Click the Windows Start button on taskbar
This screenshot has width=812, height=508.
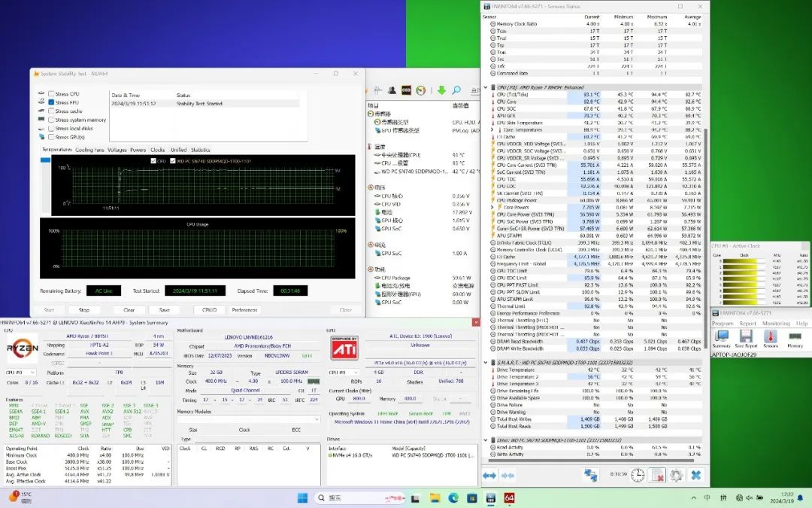pyautogui.click(x=303, y=497)
